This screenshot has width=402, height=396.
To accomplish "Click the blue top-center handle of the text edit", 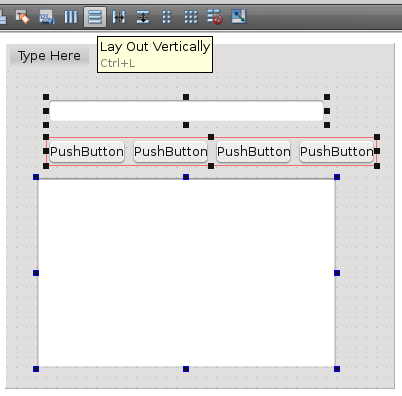I will tap(186, 177).
